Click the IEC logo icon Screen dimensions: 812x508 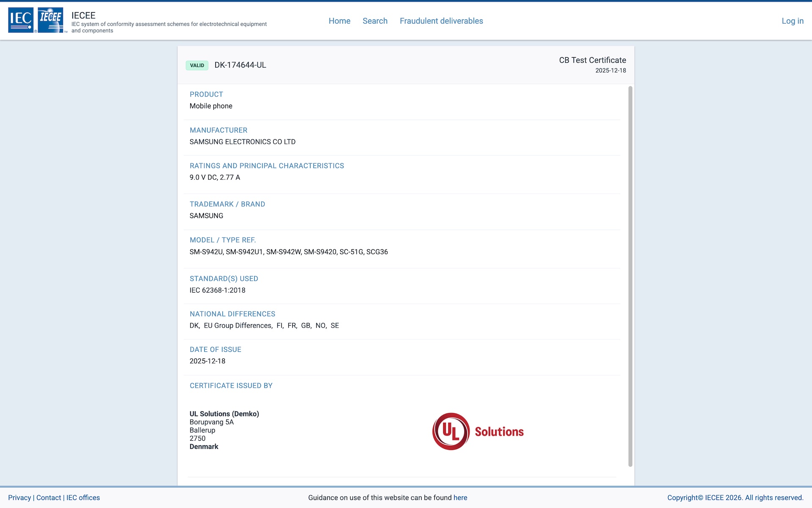[x=21, y=20]
